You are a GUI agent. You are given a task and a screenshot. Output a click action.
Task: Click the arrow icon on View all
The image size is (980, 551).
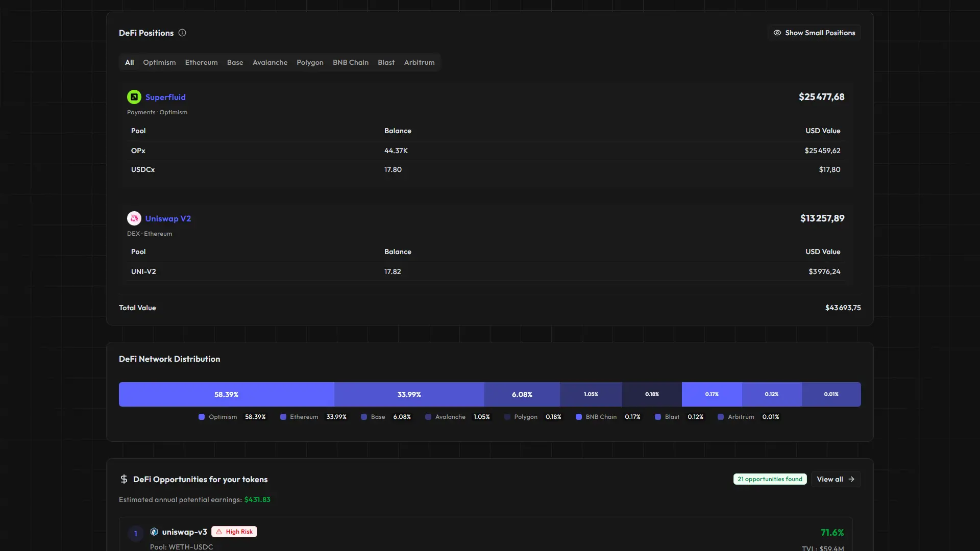pos(851,479)
